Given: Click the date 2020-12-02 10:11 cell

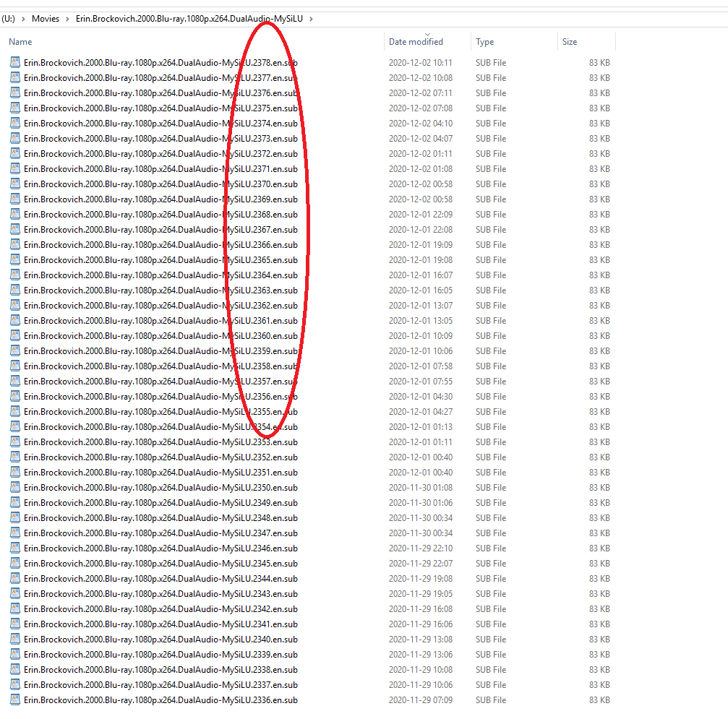Looking at the screenshot, I should (421, 62).
